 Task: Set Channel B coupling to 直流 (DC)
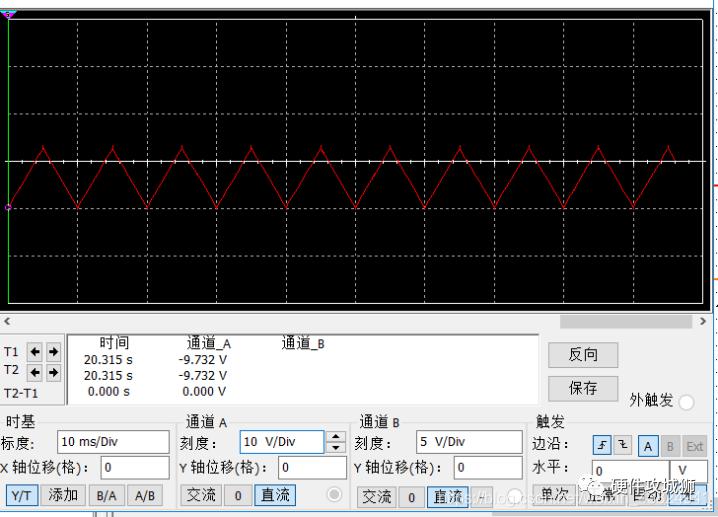click(x=447, y=497)
